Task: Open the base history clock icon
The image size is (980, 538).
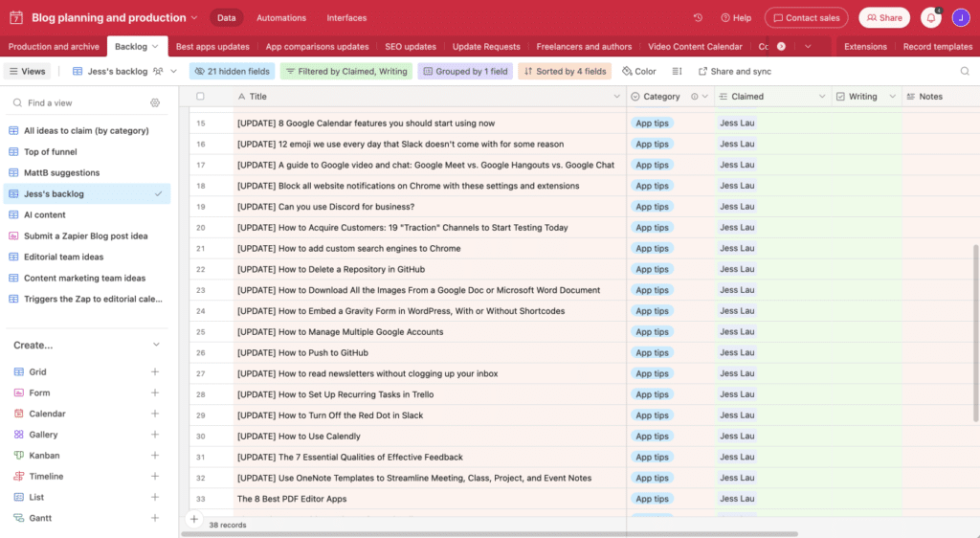Action: [x=698, y=17]
